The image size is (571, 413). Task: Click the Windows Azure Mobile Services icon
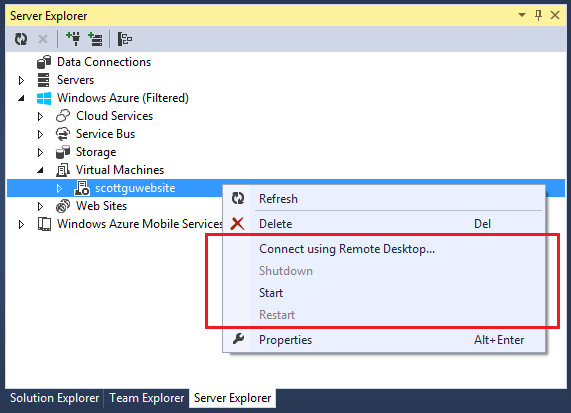(44, 224)
